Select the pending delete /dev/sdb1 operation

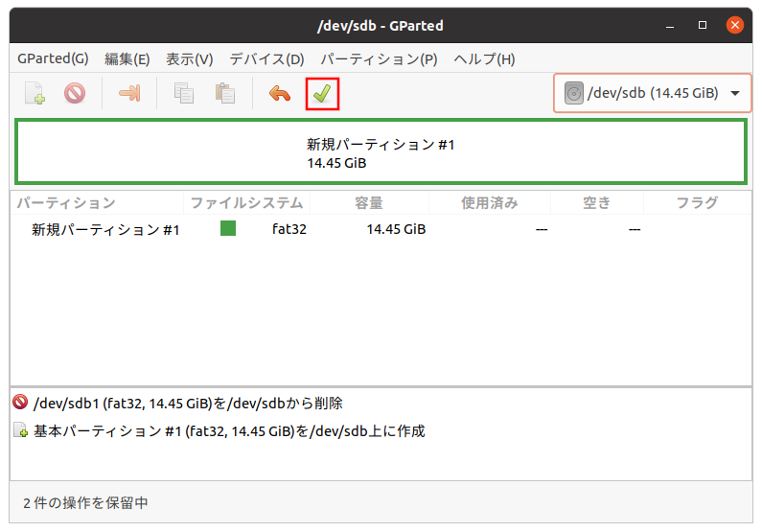[187, 404]
